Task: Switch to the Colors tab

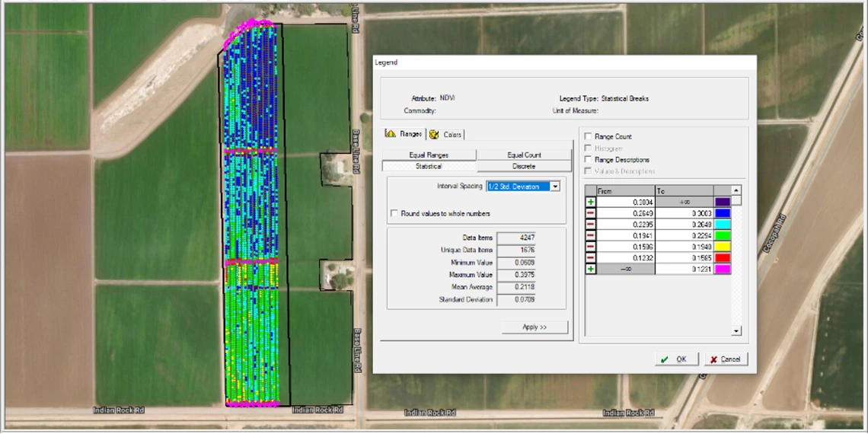Action: pos(446,135)
